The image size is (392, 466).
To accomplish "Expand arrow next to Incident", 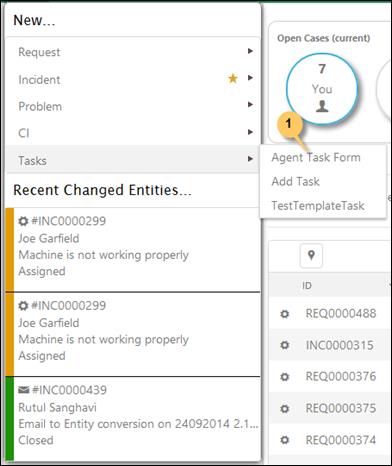I will pyautogui.click(x=250, y=78).
